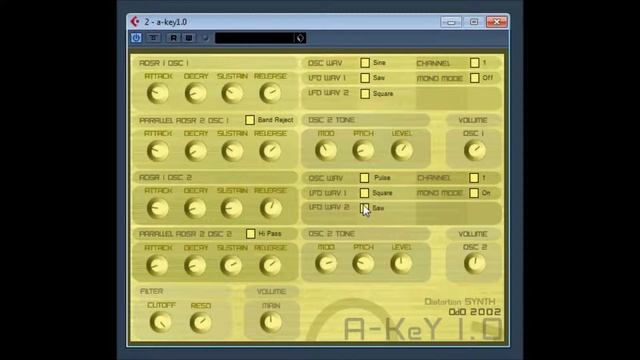Click the Read automation R button

tap(173, 38)
